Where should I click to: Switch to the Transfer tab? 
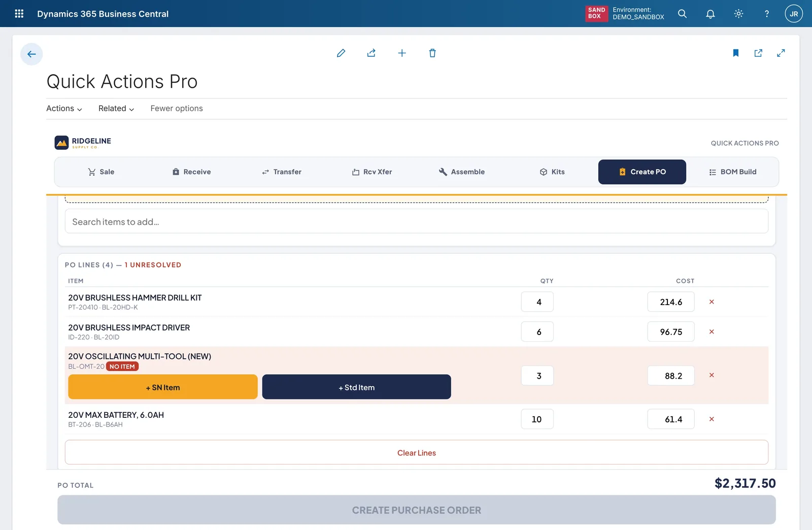(x=282, y=172)
